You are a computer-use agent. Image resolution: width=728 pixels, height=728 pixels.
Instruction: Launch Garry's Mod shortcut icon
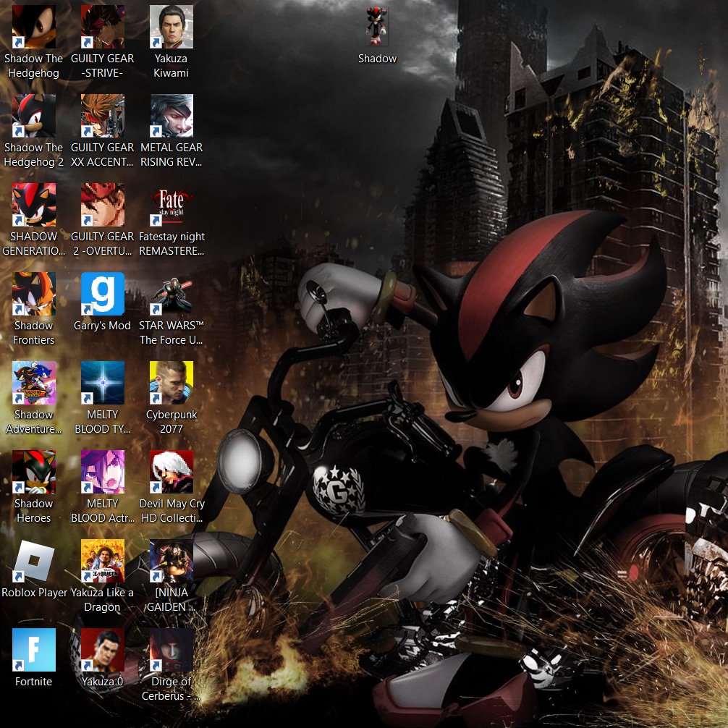coord(102,294)
